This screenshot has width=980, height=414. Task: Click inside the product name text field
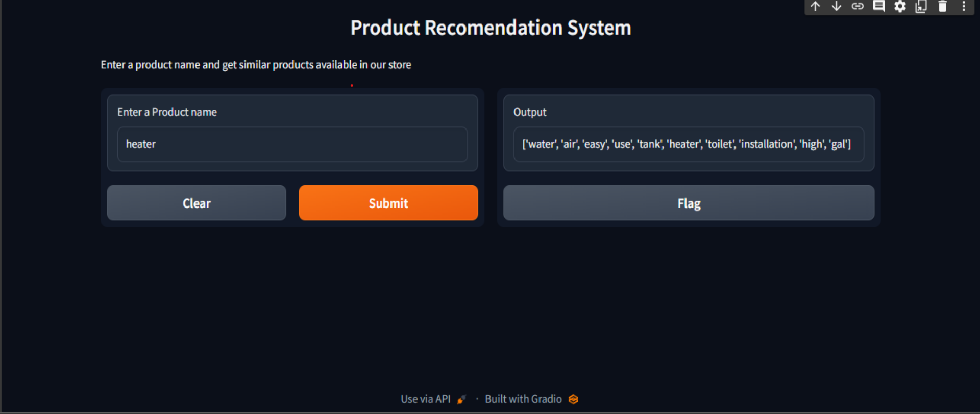tap(292, 144)
